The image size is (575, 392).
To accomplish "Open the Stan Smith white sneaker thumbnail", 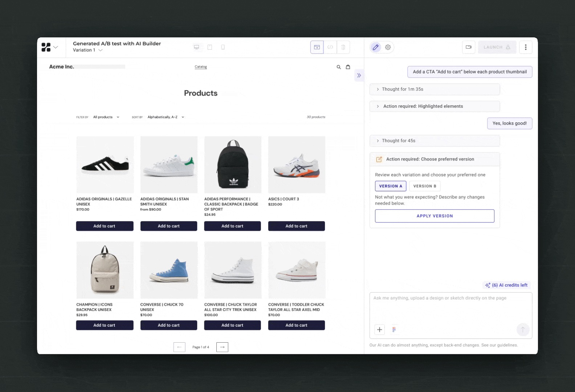I will pyautogui.click(x=169, y=165).
